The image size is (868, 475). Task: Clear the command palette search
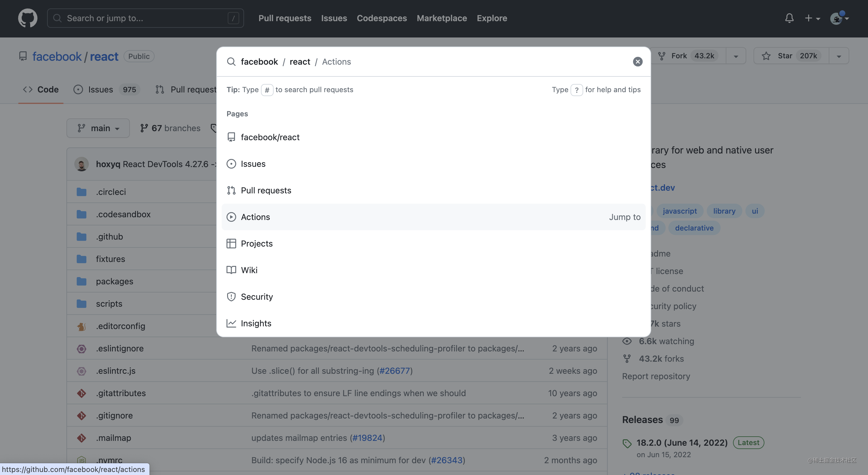[x=637, y=62]
